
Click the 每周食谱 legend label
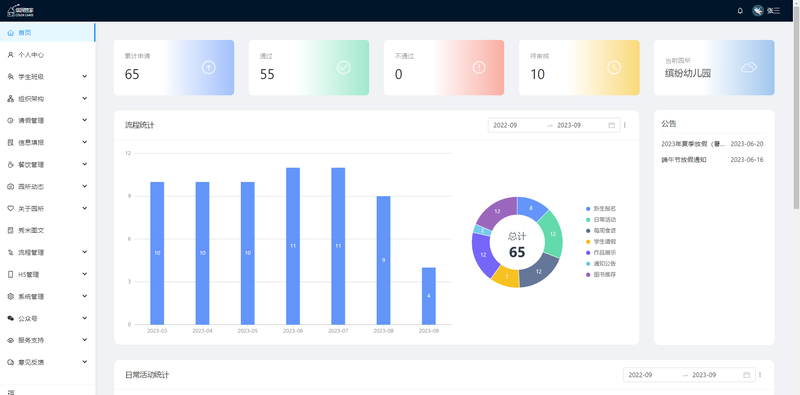point(605,231)
